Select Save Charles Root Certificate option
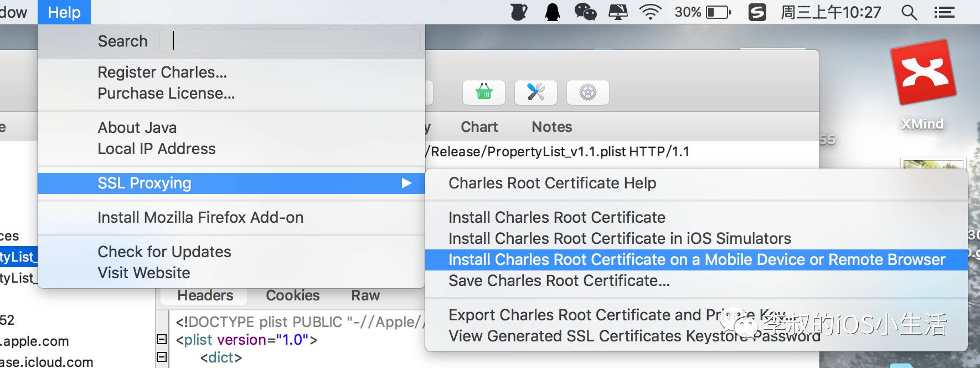Screen dimensions: 980x368 coord(559,280)
